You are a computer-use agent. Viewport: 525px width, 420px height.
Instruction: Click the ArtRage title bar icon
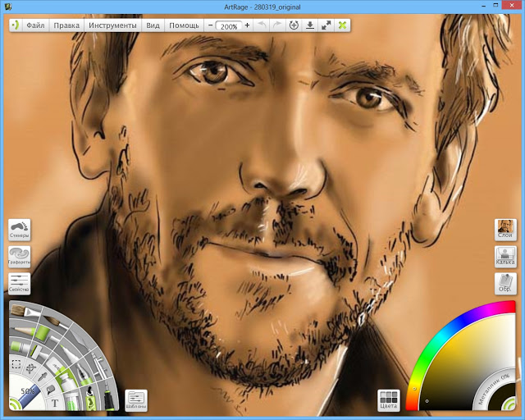[x=8, y=6]
